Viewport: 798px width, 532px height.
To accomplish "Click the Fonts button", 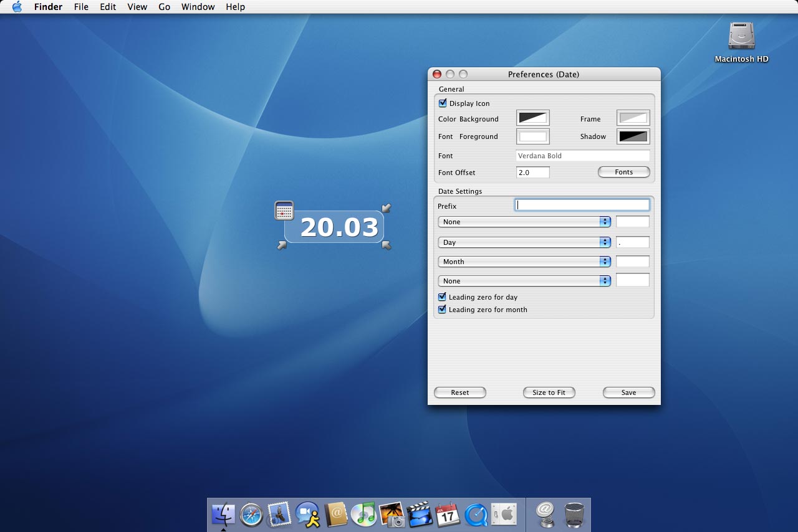I will tap(623, 172).
